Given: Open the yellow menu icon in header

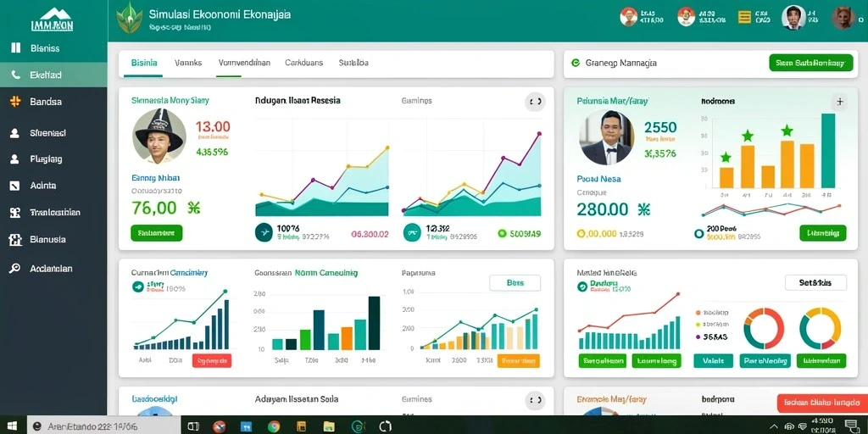Looking at the screenshot, I should [745, 17].
